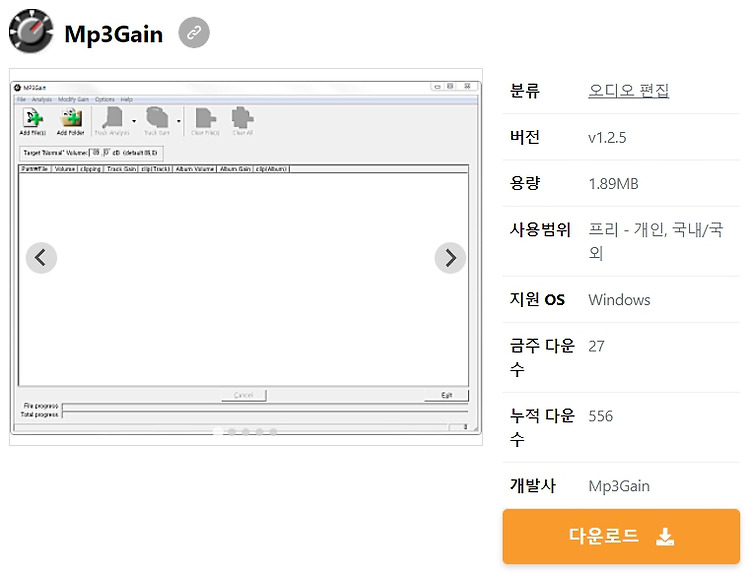
Task: Click the clip(Track) column header
Action: 156,169
